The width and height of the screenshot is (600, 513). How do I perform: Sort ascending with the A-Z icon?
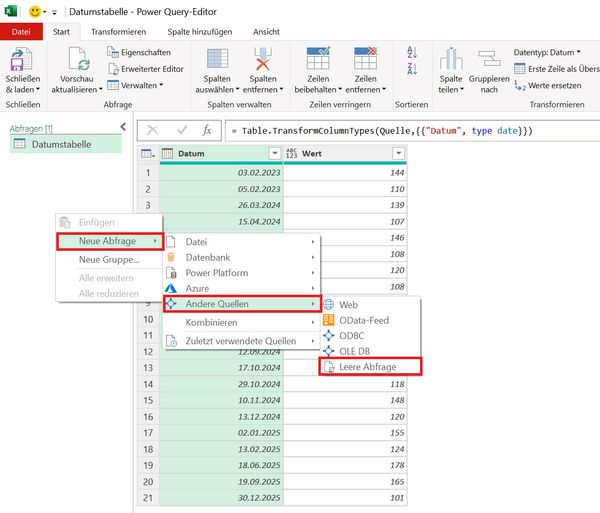click(412, 52)
